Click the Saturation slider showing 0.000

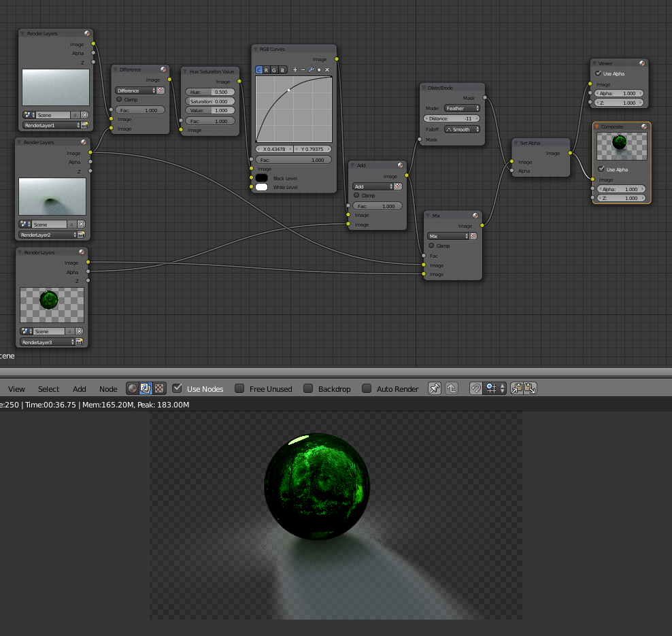tap(210, 101)
